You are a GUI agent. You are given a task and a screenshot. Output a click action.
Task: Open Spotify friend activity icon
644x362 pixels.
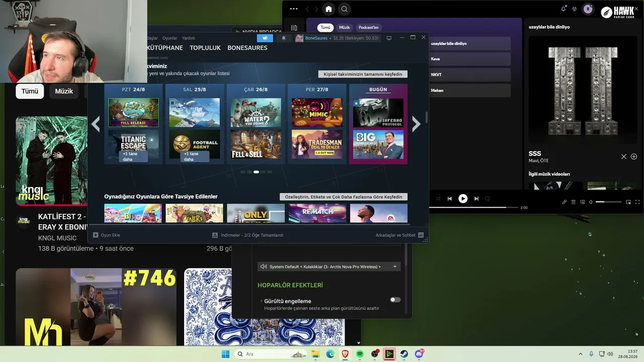point(574,9)
